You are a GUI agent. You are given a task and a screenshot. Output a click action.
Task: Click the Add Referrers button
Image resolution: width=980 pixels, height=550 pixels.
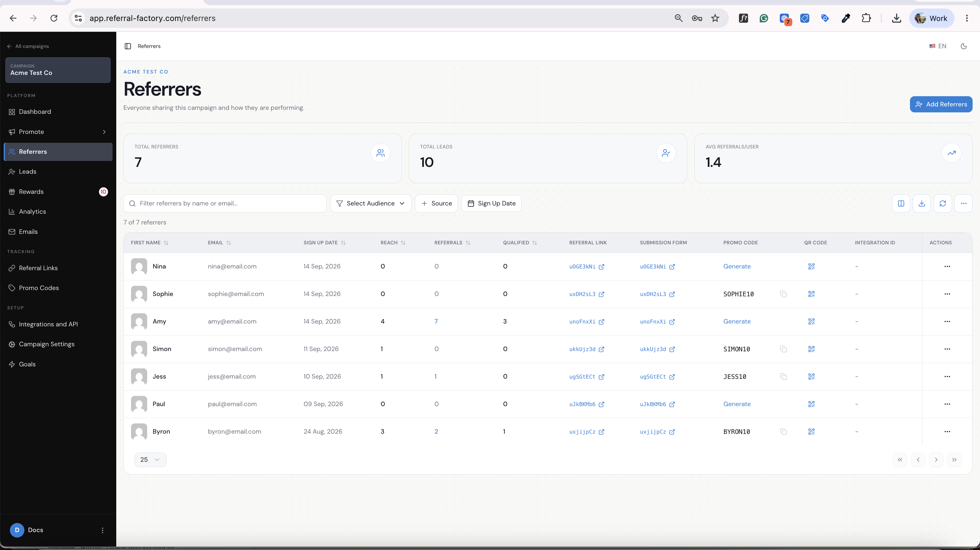(x=941, y=104)
